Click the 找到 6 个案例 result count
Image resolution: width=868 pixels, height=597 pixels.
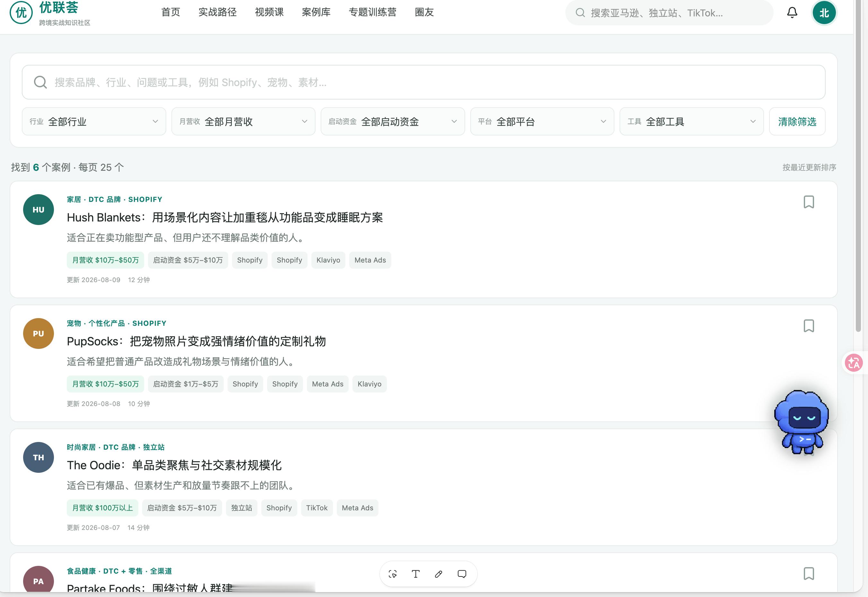coord(41,167)
